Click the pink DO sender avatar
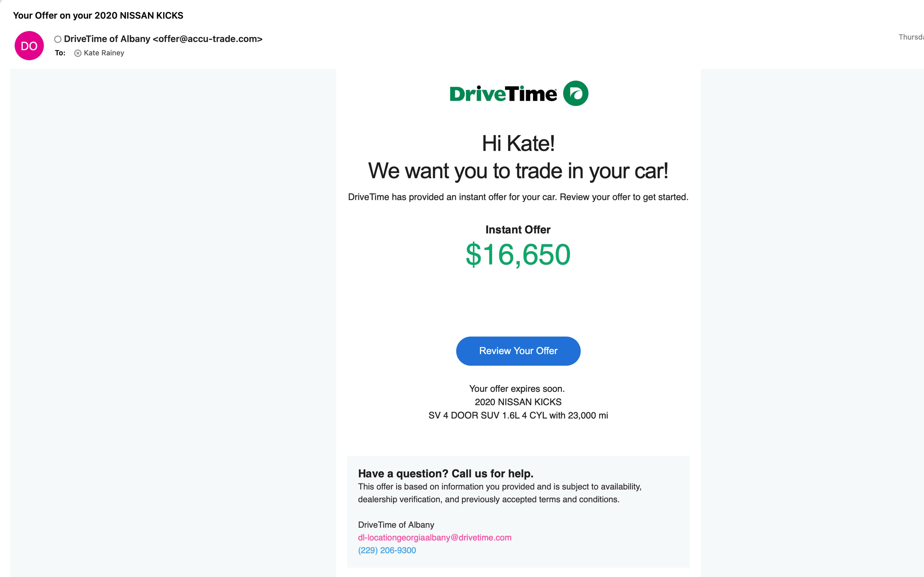The height and width of the screenshot is (577, 924). 29,46
